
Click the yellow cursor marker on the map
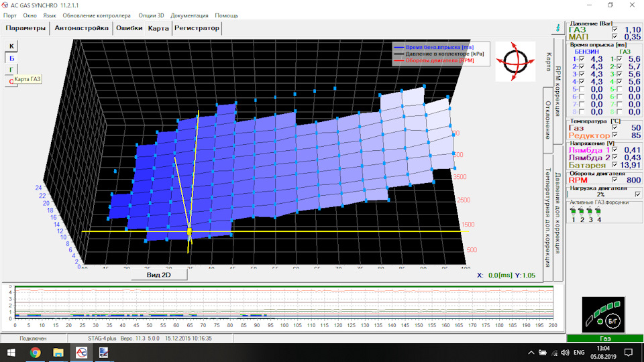189,231
